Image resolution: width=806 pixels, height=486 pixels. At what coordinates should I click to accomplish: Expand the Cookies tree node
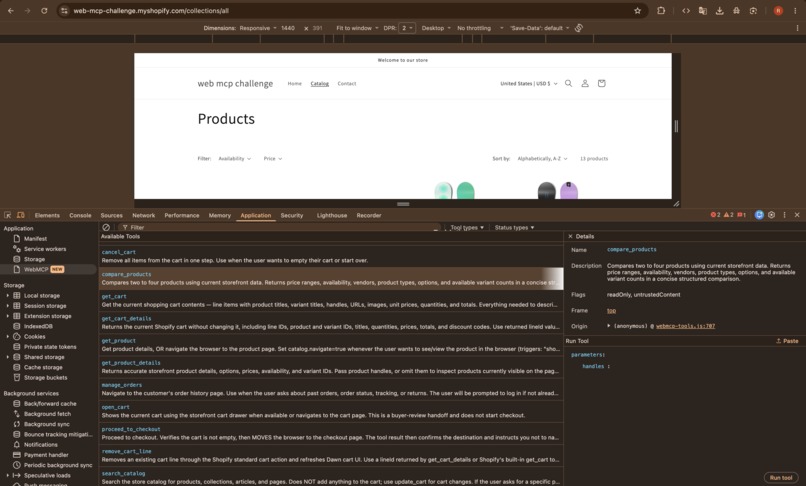tap(7, 337)
